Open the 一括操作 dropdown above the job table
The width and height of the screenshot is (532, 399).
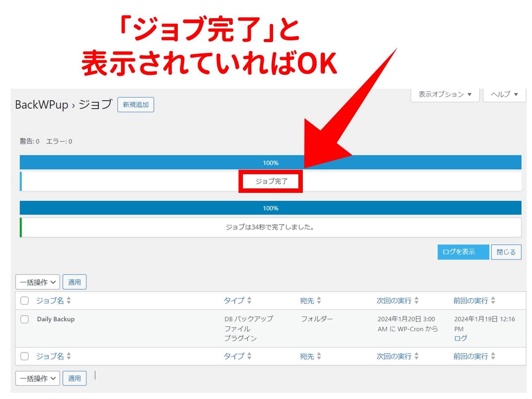click(38, 282)
